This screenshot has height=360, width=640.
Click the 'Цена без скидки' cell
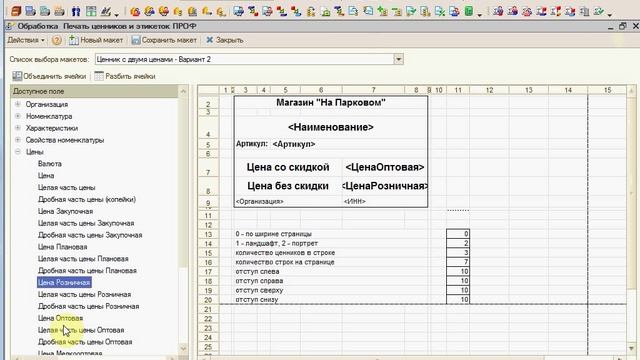(x=288, y=186)
